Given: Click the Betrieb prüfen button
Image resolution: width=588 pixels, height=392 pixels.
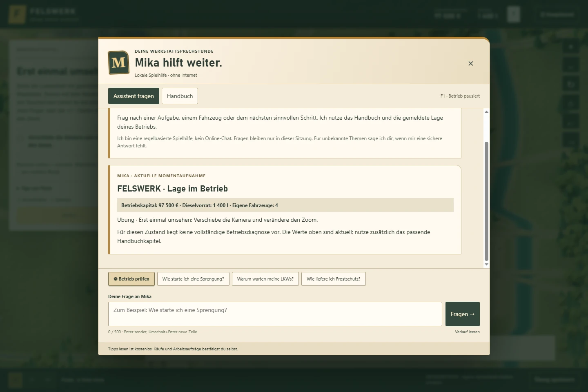Looking at the screenshot, I should click(131, 279).
